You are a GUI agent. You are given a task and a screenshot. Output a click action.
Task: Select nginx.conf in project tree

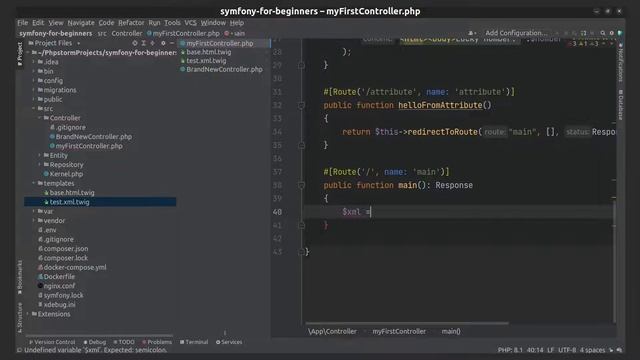click(x=56, y=286)
